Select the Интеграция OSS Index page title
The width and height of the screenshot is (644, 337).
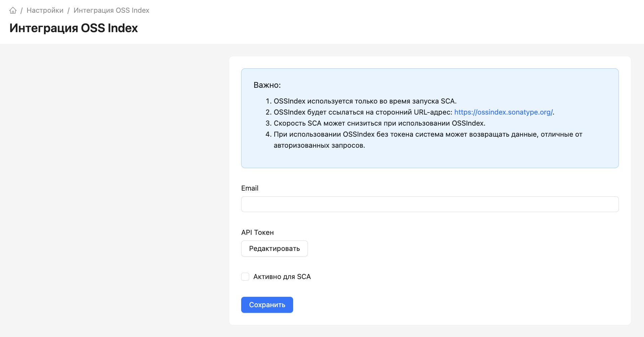tap(74, 28)
